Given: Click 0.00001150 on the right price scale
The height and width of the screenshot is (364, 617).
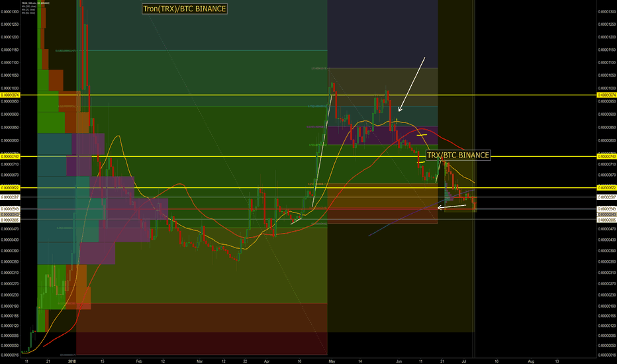Looking at the screenshot, I should coord(607,50).
